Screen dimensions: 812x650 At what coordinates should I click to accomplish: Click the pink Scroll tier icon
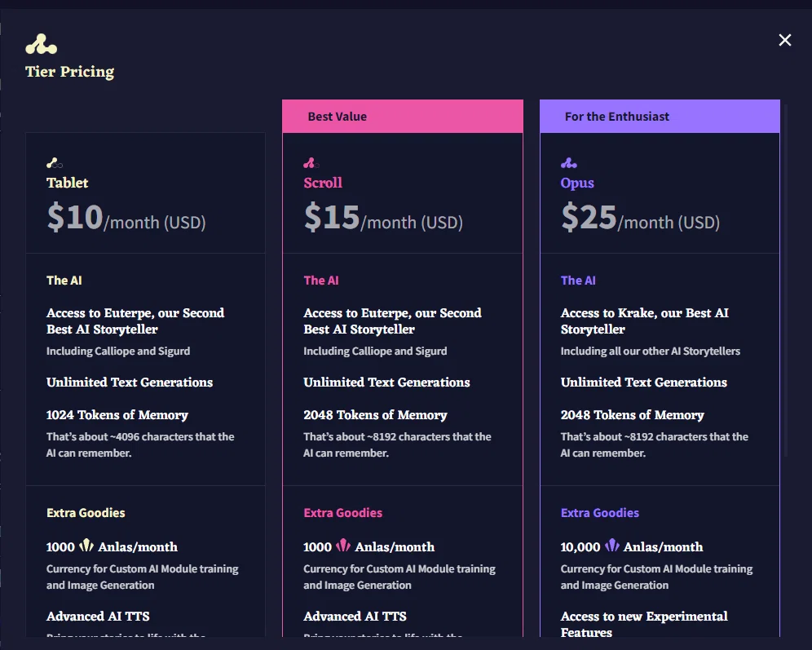pyautogui.click(x=311, y=163)
